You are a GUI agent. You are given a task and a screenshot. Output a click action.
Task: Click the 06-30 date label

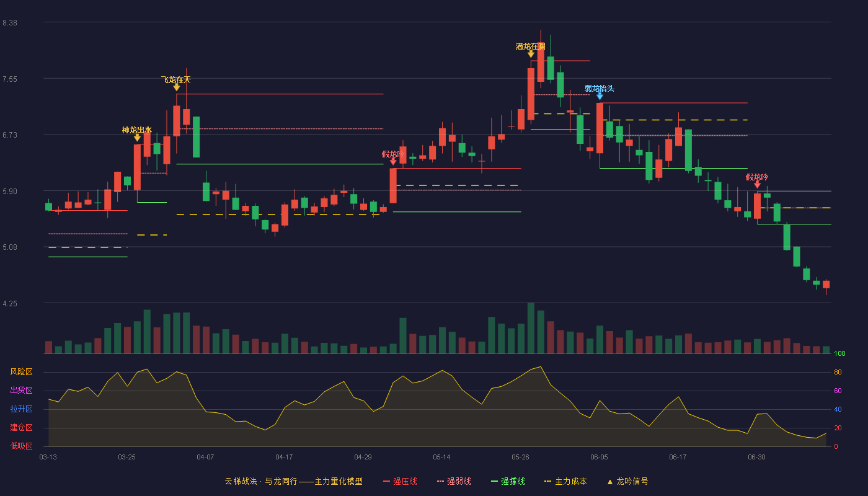[757, 457]
